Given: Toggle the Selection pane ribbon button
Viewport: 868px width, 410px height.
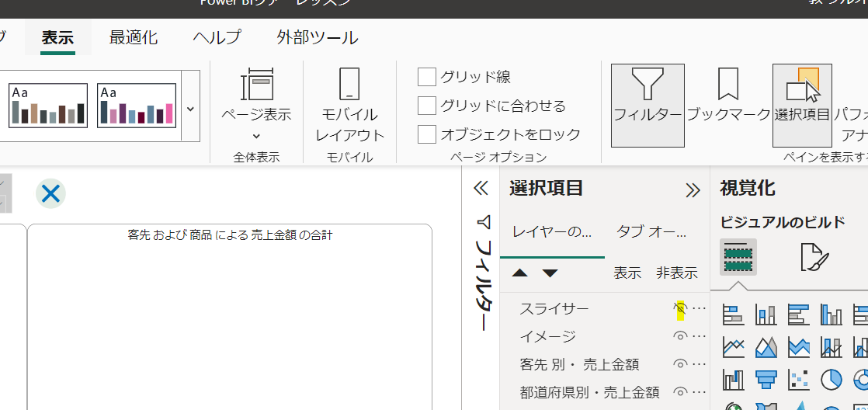Looking at the screenshot, I should 802,105.
